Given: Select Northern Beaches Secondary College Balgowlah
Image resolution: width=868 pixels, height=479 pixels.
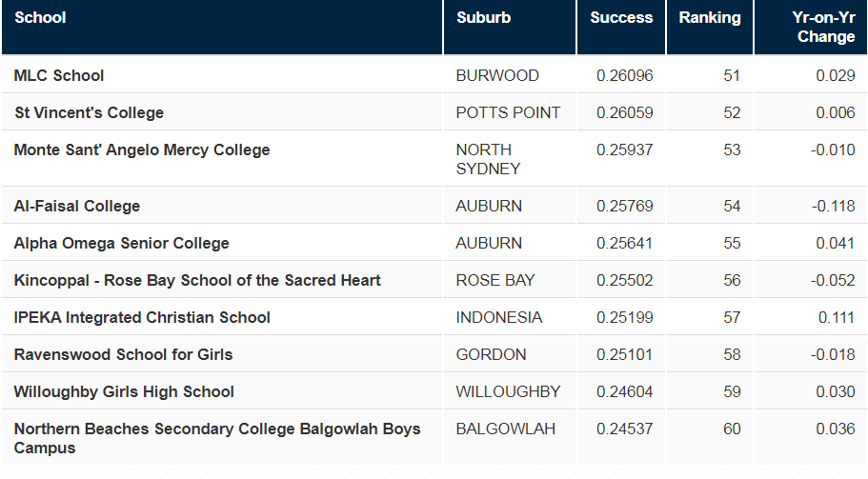Looking at the screenshot, I should point(217,438).
